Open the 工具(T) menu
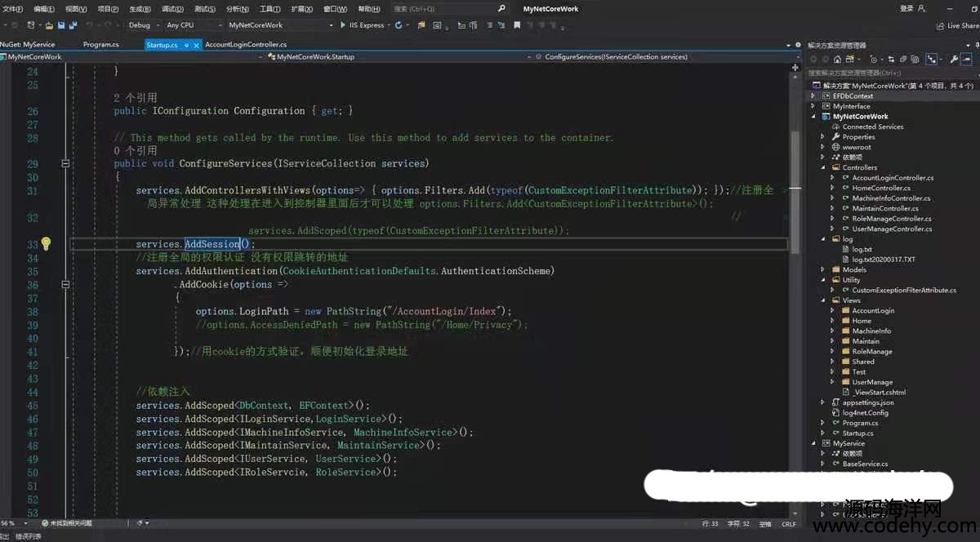The height and width of the screenshot is (542, 980). 270,9
